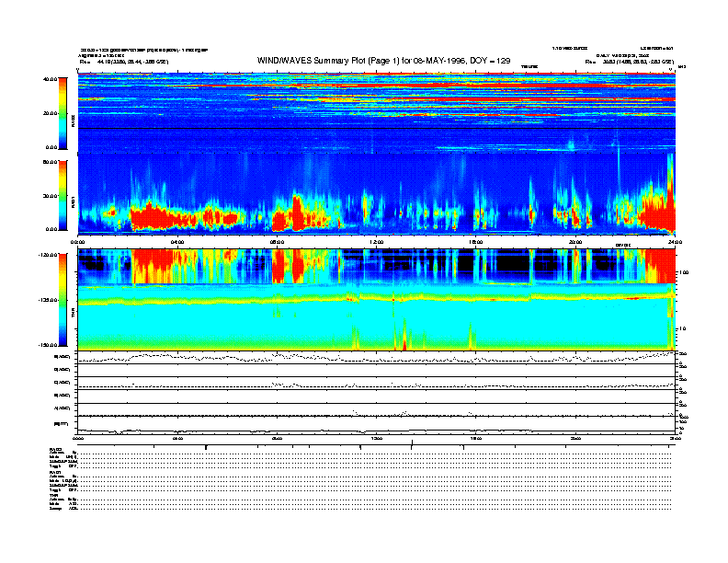
Task: Click the top RAD2 spectrogram color bar
Action: tap(63, 113)
